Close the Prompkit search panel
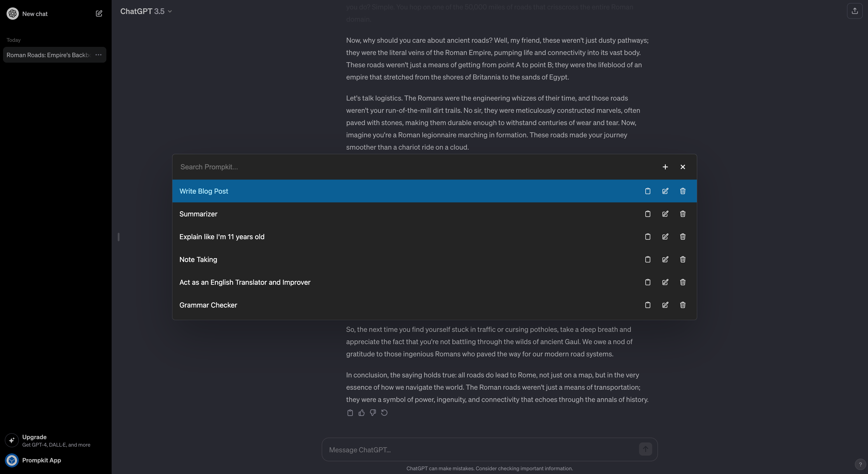Screen dimensions: 868x474 (682, 167)
